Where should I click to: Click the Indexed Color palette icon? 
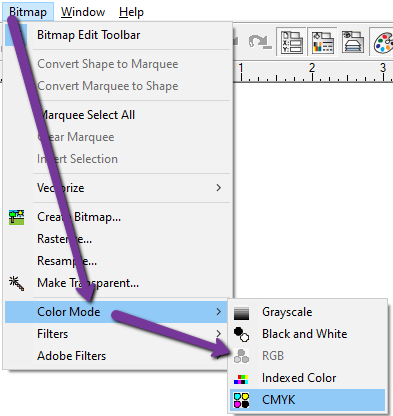[241, 379]
